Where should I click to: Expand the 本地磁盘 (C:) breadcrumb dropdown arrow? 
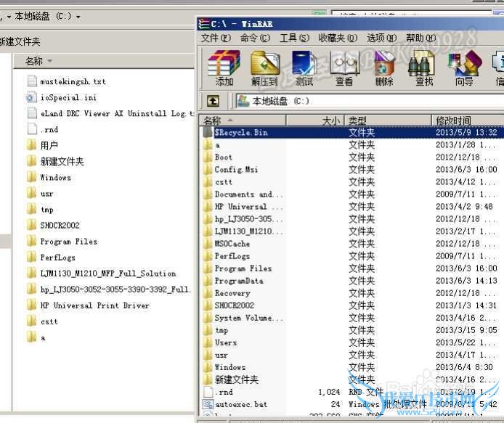[78, 17]
